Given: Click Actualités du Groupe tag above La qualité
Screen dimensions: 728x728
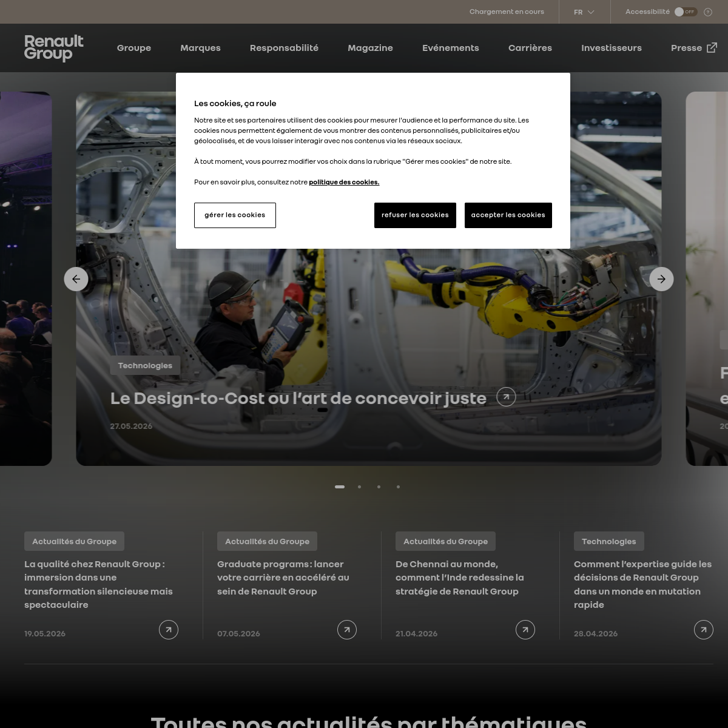Looking at the screenshot, I should 74,541.
